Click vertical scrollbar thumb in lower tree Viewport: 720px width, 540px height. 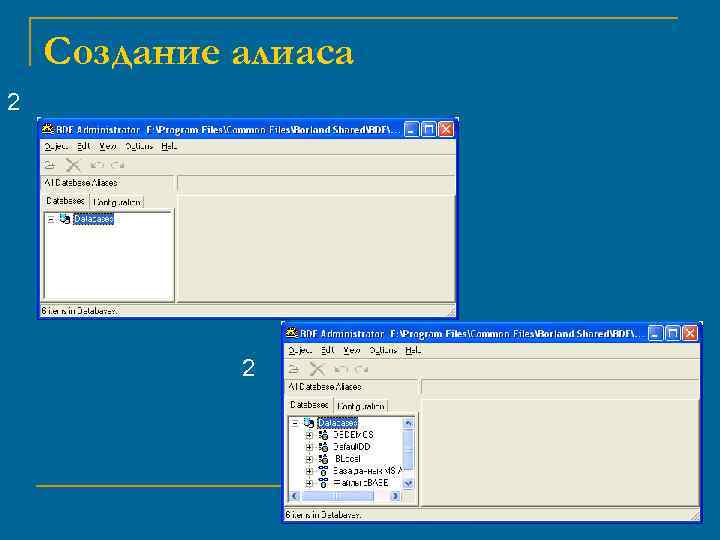pos(408,449)
